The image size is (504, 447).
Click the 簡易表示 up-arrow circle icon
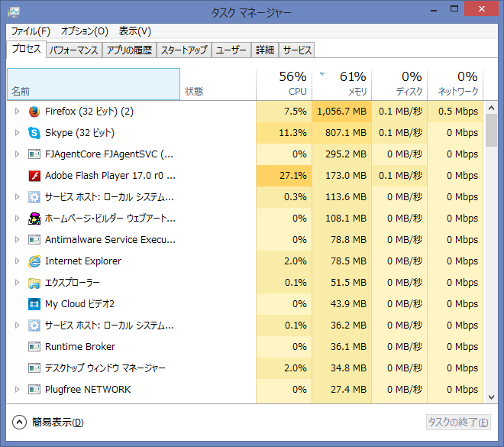tap(19, 423)
